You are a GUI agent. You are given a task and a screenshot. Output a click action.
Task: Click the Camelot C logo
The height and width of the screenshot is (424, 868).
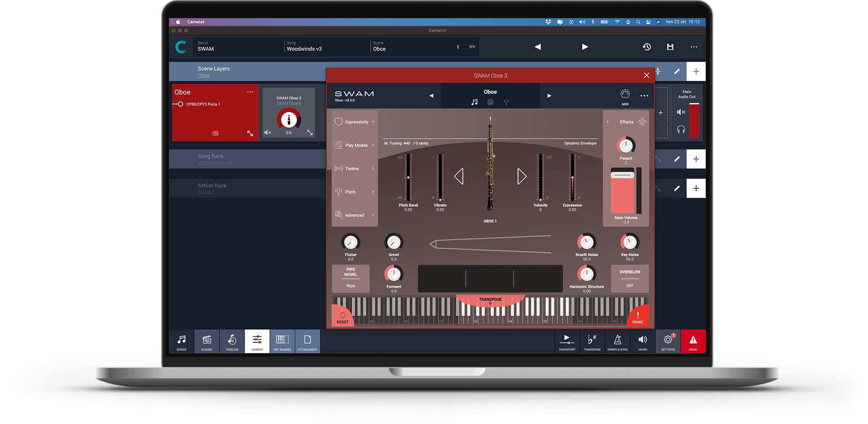[x=181, y=47]
